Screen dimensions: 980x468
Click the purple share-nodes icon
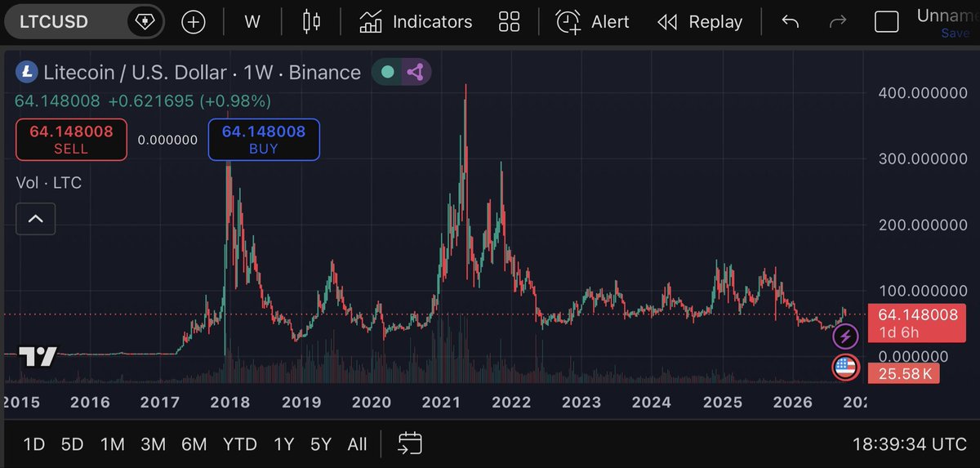tap(415, 72)
